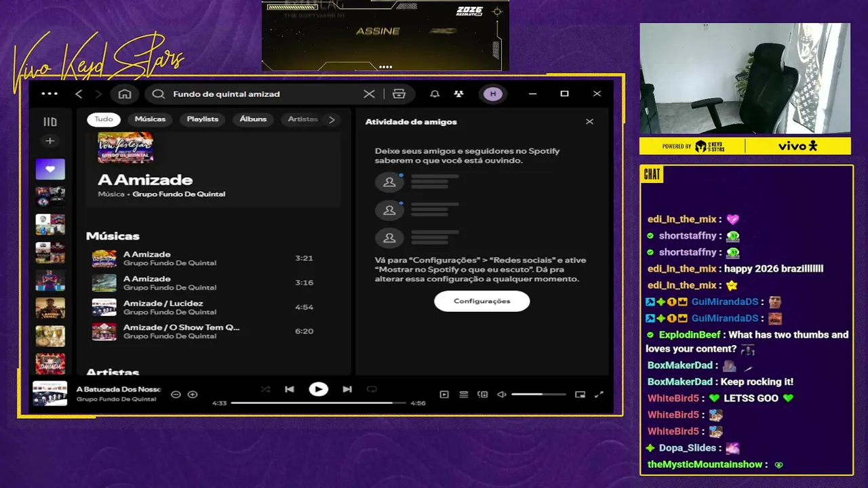
Task: Open the Liked Songs heart playlist
Action: (50, 169)
